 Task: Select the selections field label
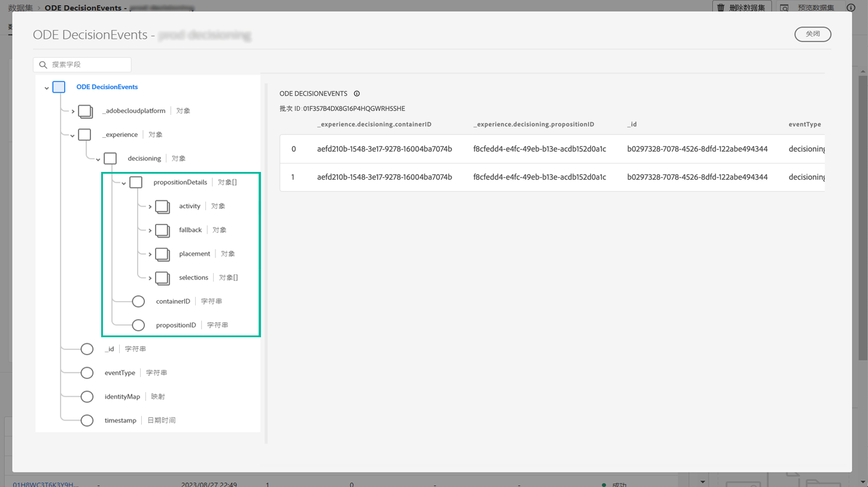point(193,278)
